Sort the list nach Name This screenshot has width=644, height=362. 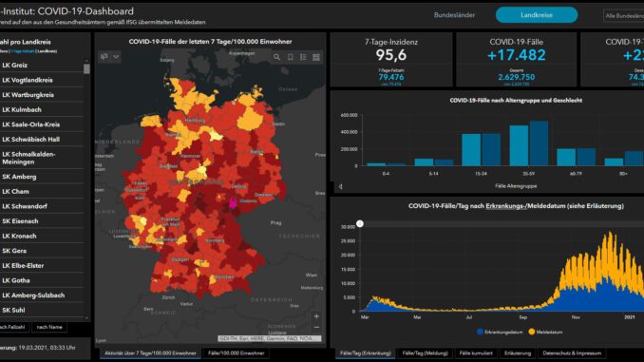coord(49,327)
